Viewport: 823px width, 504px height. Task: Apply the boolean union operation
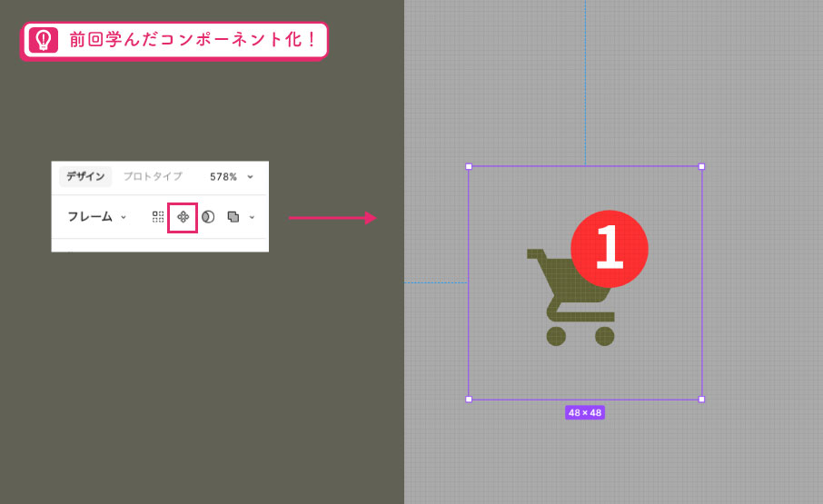point(233,217)
